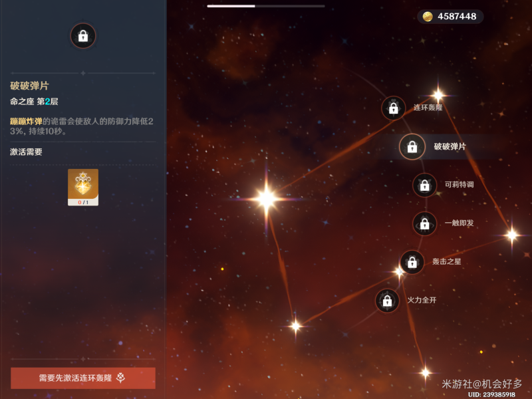Click the 轰击之星 constellation label text
The image size is (532, 399).
(446, 261)
